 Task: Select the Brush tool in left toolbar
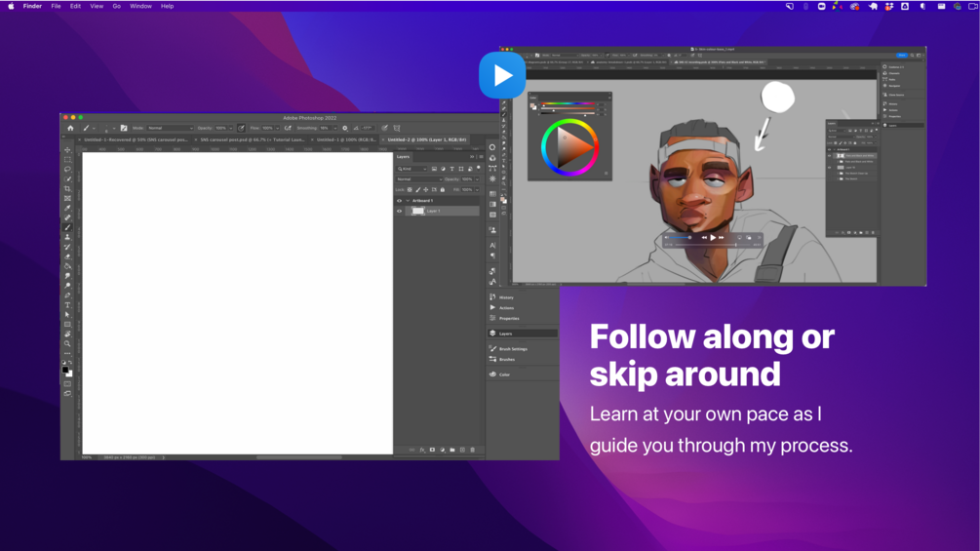67,227
